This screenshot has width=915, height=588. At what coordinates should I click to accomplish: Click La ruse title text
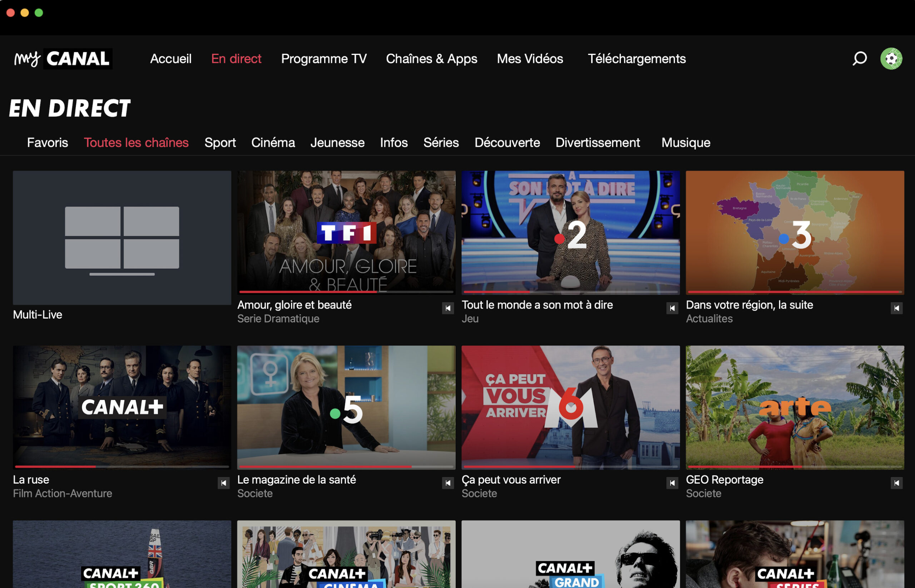(31, 479)
